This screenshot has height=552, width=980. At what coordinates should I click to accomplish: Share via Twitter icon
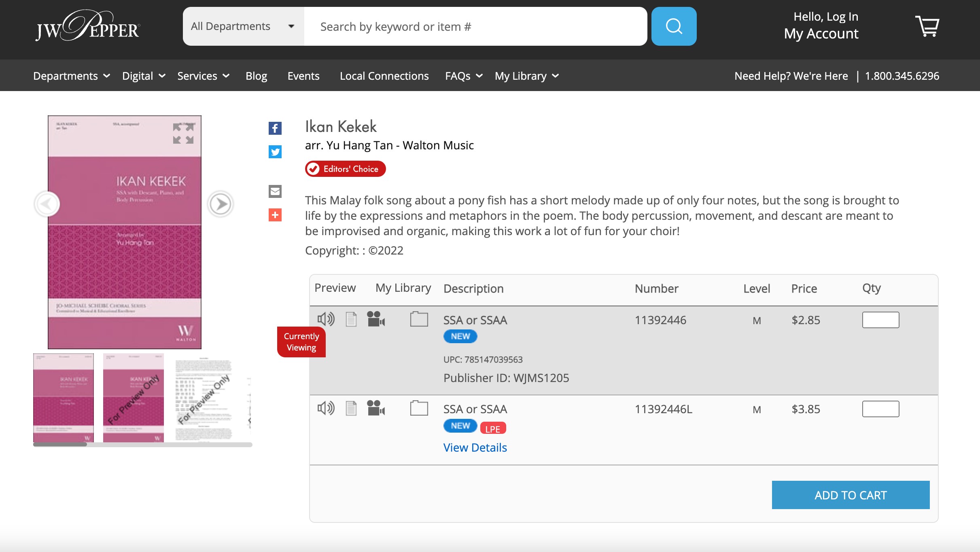275,152
